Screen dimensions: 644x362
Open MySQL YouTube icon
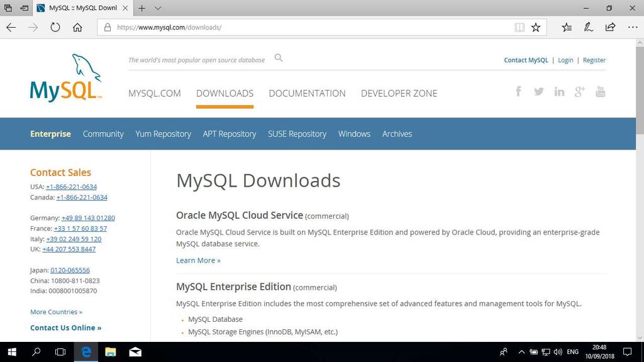pyautogui.click(x=600, y=92)
